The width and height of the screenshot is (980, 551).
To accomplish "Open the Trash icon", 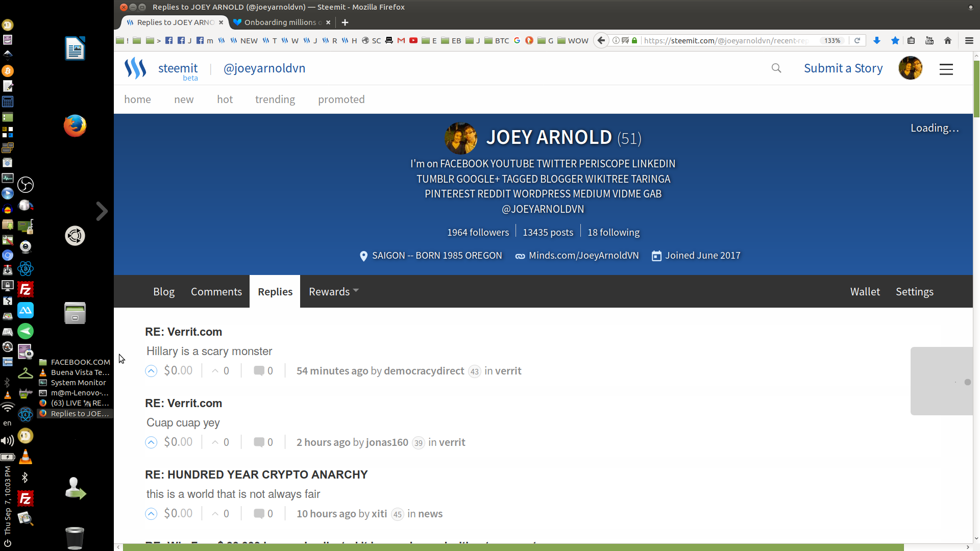I will 75,538.
